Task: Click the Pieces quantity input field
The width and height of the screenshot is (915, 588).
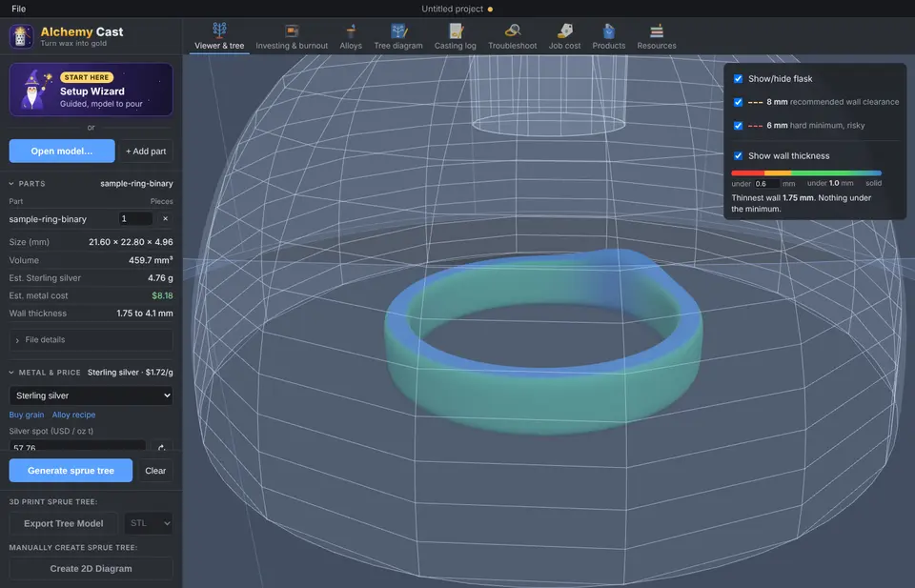Action: [x=135, y=219]
